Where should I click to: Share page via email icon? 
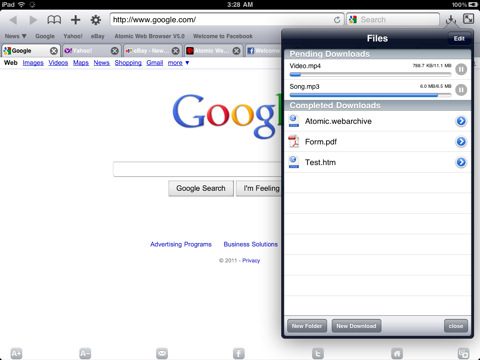pyautogui.click(x=162, y=353)
